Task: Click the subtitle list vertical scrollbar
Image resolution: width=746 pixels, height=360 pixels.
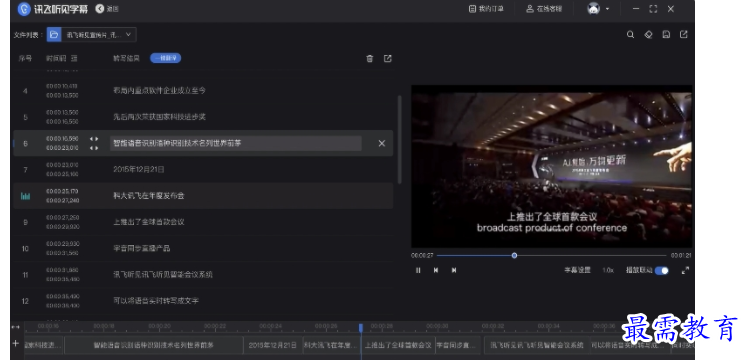Action: click(400, 139)
